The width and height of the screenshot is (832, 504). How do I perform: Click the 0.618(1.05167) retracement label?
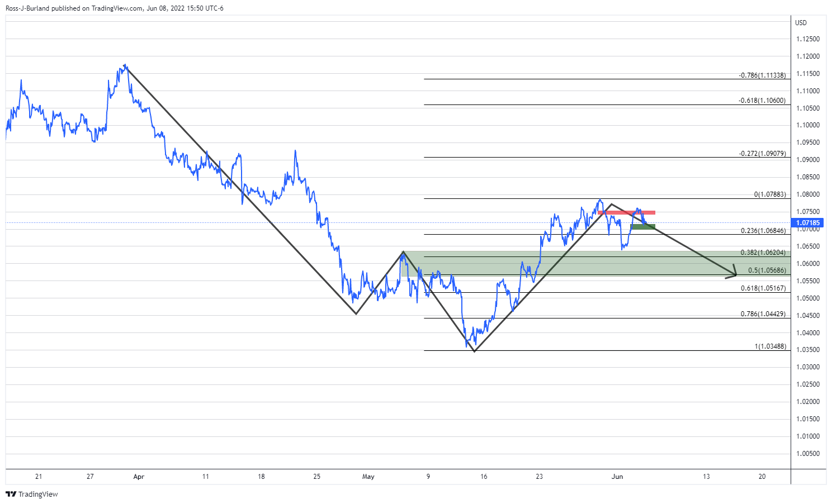pos(763,288)
